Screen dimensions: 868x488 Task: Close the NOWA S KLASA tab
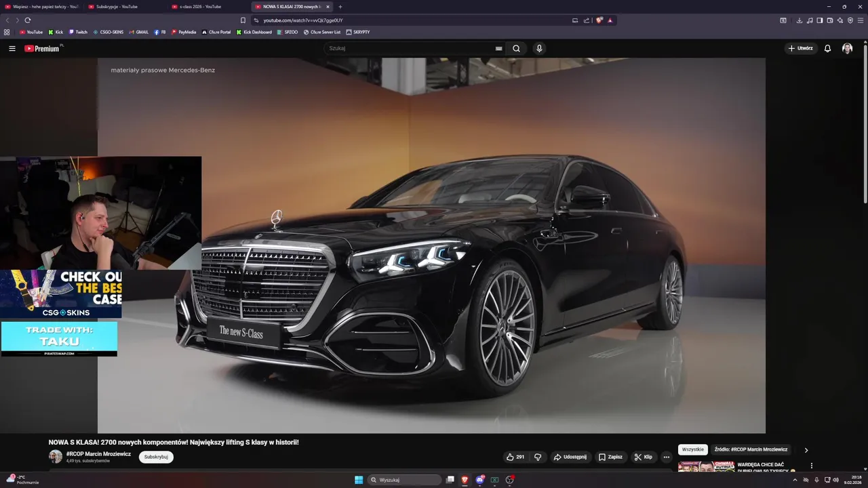click(328, 7)
